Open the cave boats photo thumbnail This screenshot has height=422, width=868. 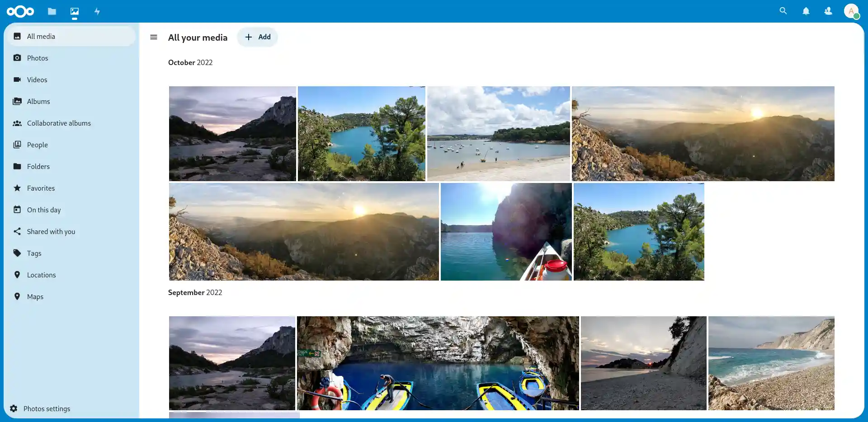[438, 363]
